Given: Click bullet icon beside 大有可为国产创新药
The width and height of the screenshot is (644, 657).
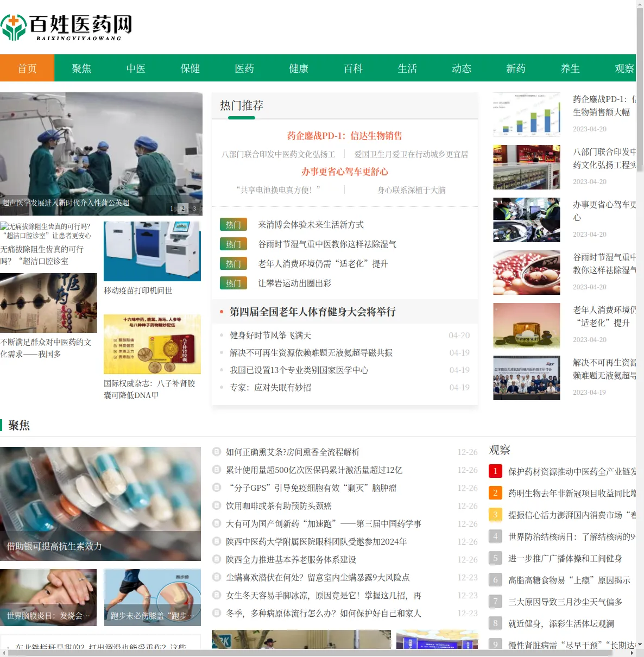Looking at the screenshot, I should (x=217, y=523).
